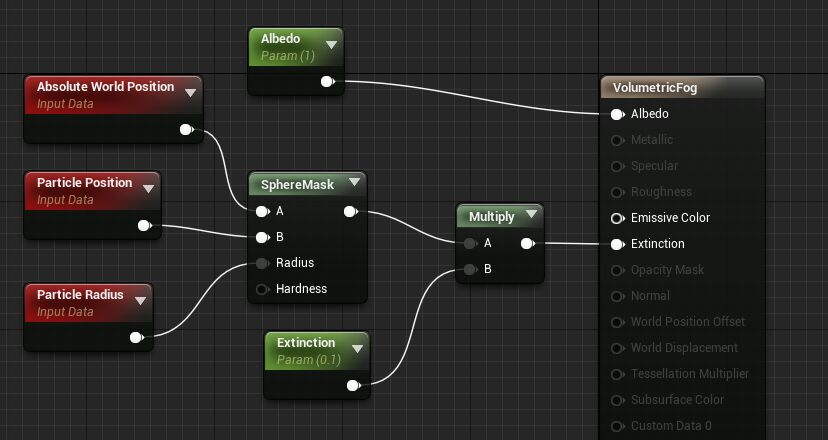
Task: Click VolumetricFog Albedo input pin
Action: point(617,115)
